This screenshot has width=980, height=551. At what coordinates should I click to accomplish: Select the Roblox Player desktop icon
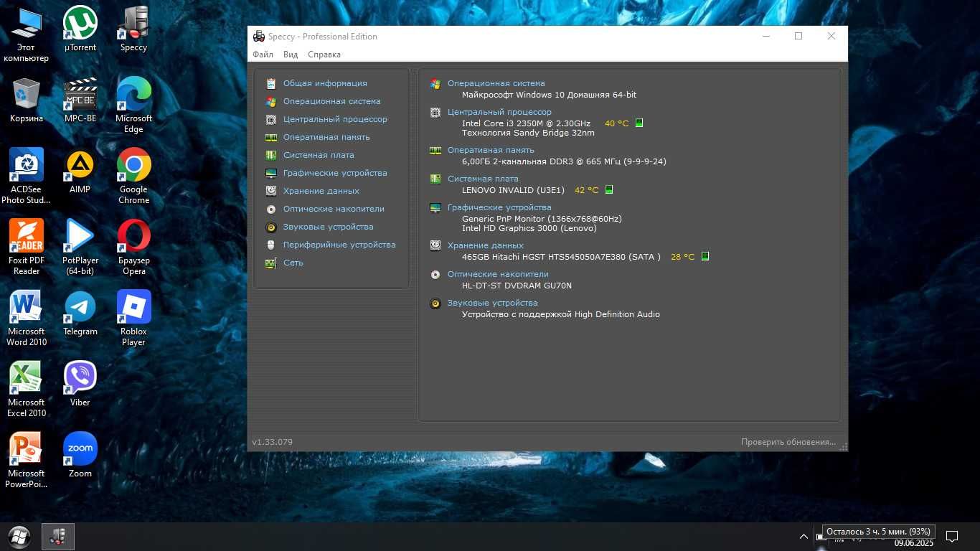pos(133,319)
